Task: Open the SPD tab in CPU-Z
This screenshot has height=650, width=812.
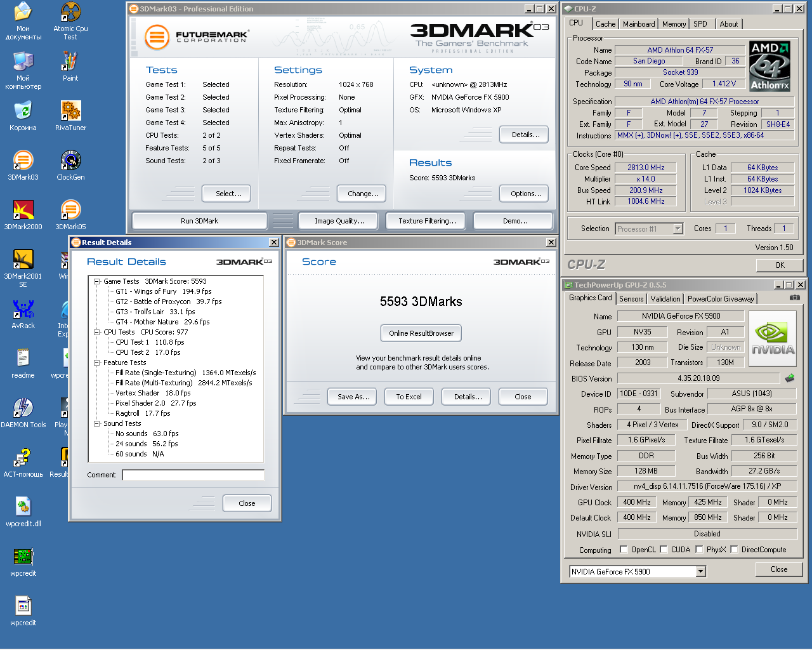Action: pyautogui.click(x=700, y=24)
